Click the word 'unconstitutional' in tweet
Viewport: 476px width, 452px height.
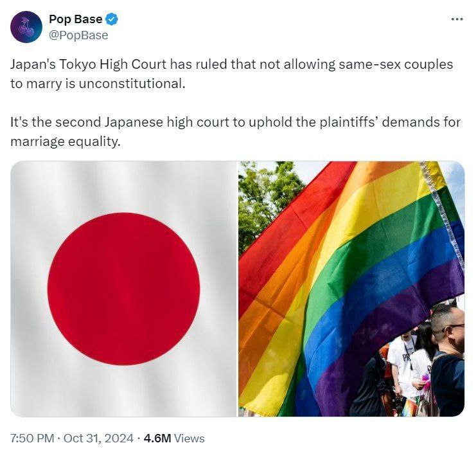pos(132,84)
